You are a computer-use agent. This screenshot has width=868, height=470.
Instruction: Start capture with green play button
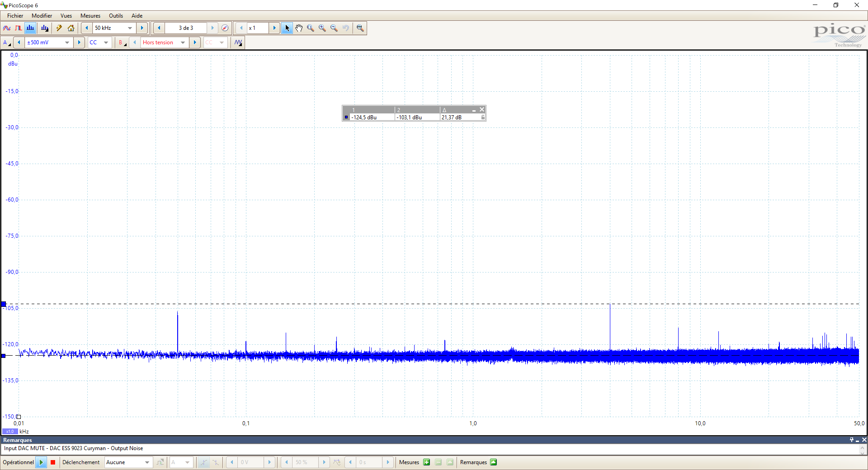(x=41, y=462)
